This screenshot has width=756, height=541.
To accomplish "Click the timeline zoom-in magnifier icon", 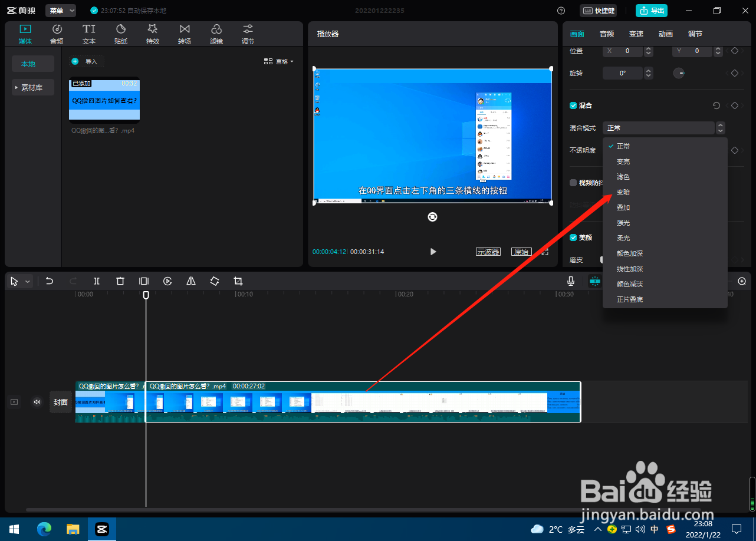I will (742, 281).
